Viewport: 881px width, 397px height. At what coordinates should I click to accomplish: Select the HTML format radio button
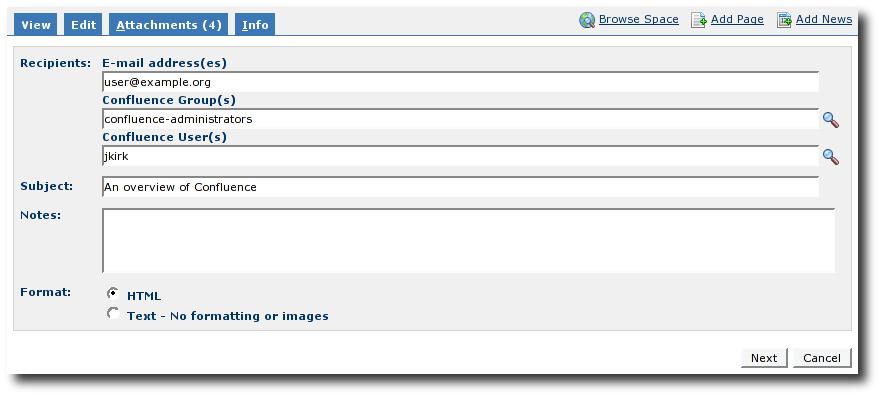[113, 294]
